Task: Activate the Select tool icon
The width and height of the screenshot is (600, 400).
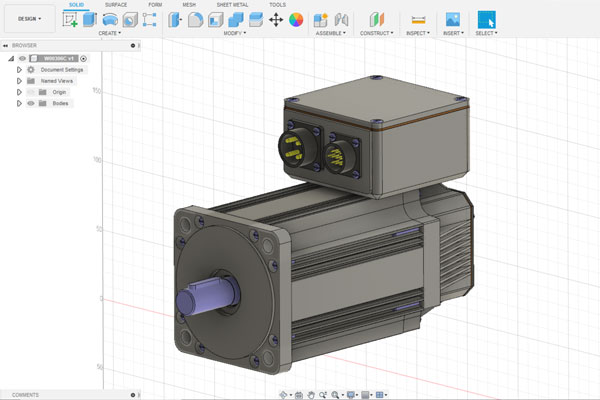Action: 486,20
